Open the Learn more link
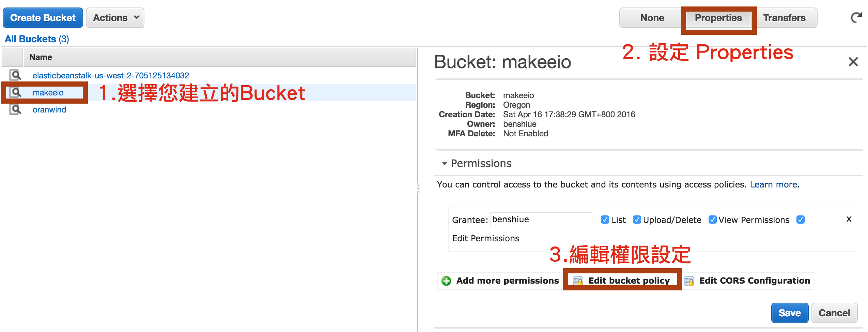Viewport: 868px width, 332px height. click(774, 184)
